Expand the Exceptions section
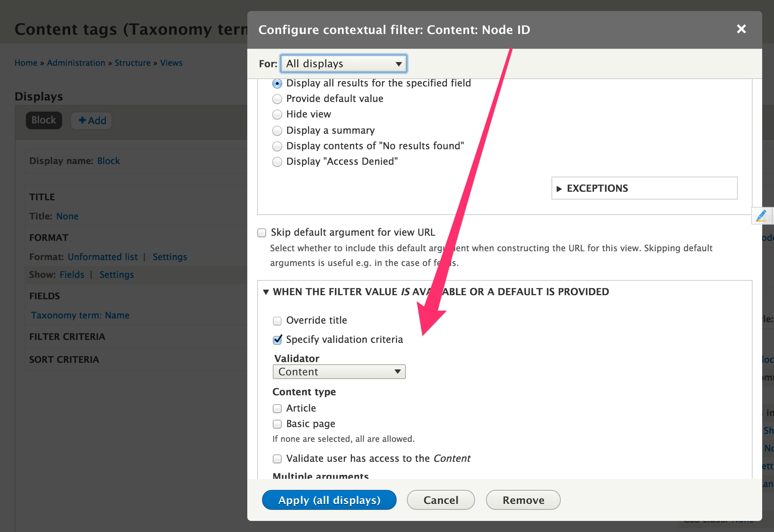The image size is (774, 532). [597, 188]
